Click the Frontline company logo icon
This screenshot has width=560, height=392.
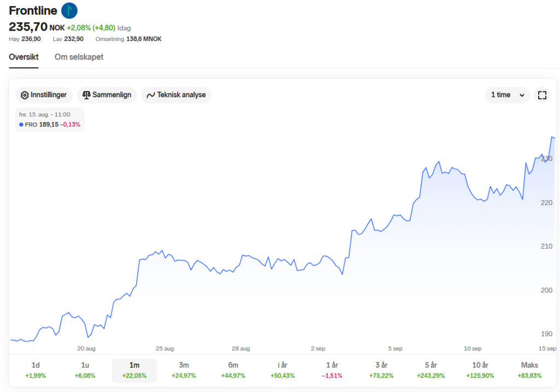click(x=69, y=10)
